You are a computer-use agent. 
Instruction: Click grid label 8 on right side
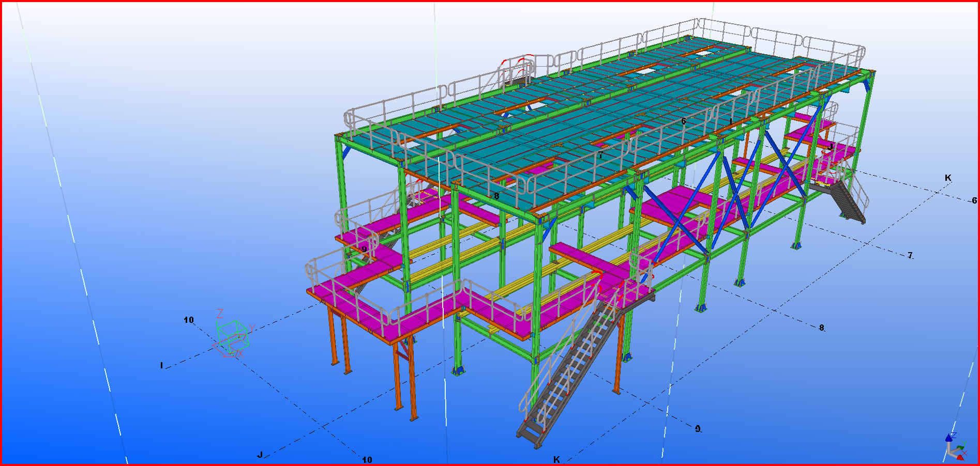pyautogui.click(x=821, y=328)
